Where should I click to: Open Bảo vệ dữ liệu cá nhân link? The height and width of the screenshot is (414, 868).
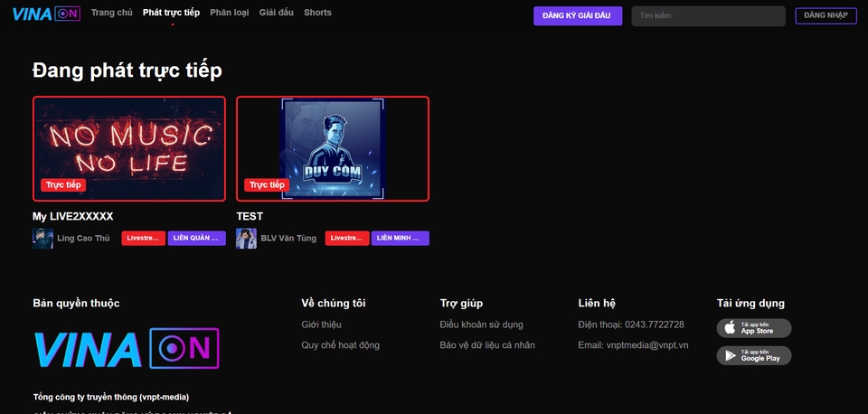[487, 345]
